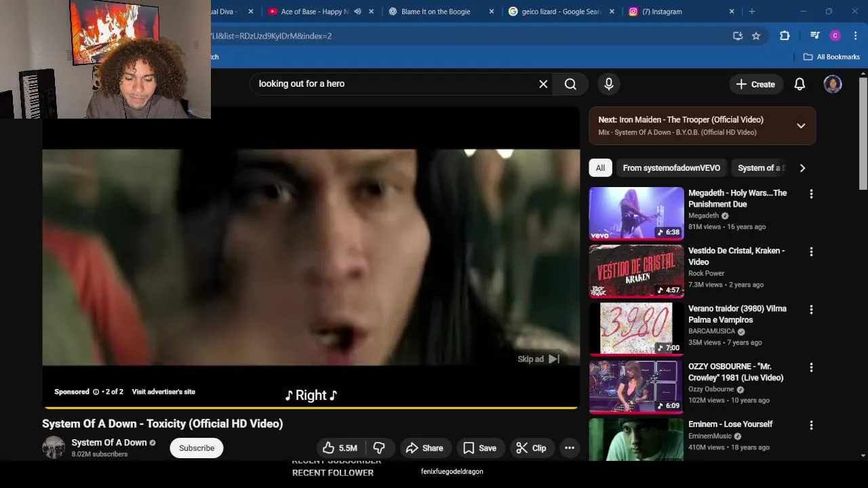The image size is (868, 488).
Task: Close the Blame It on the Boogie tab
Action: pos(492,12)
